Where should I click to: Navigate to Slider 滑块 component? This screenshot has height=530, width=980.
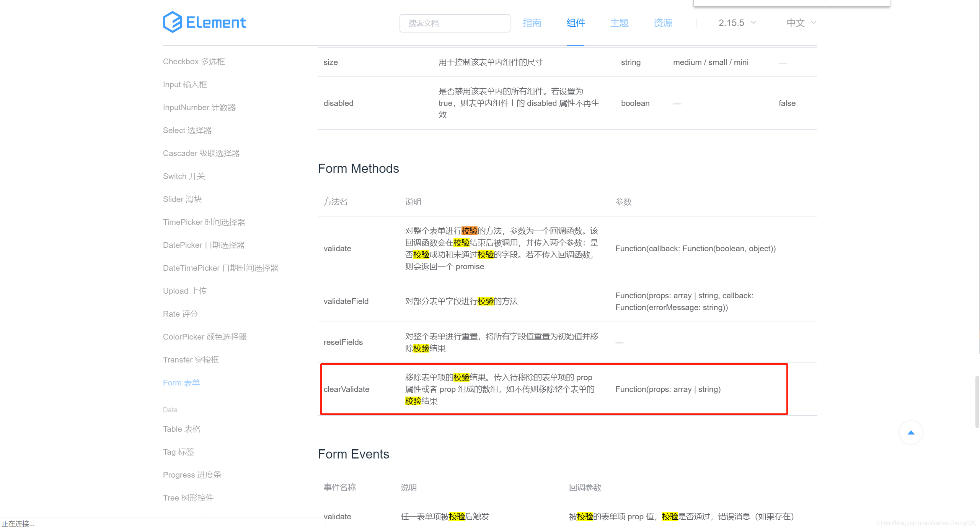(182, 199)
